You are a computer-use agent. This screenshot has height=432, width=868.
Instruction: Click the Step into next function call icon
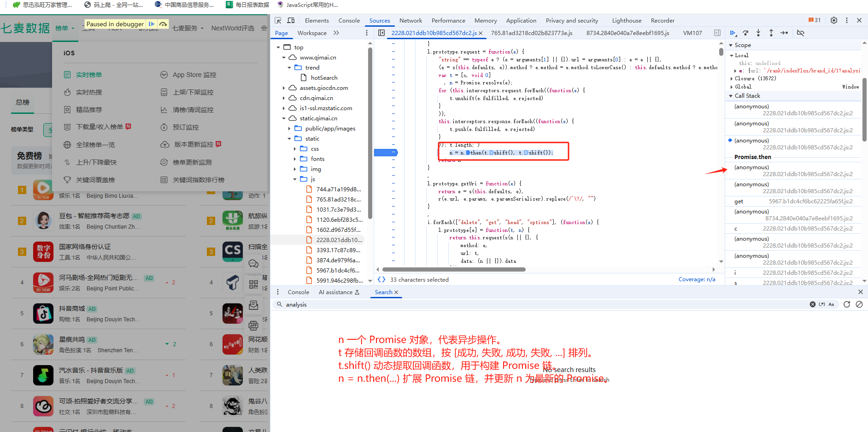pyautogui.click(x=758, y=33)
